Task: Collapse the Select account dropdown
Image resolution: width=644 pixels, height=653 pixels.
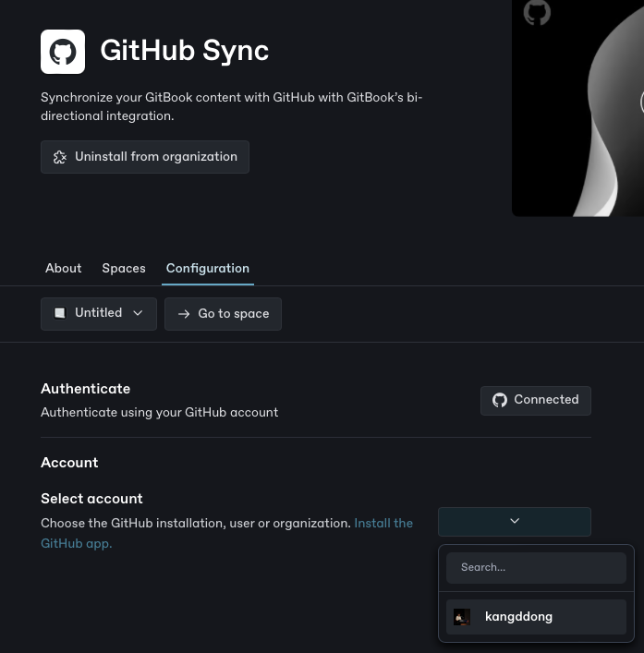Action: coord(515,522)
